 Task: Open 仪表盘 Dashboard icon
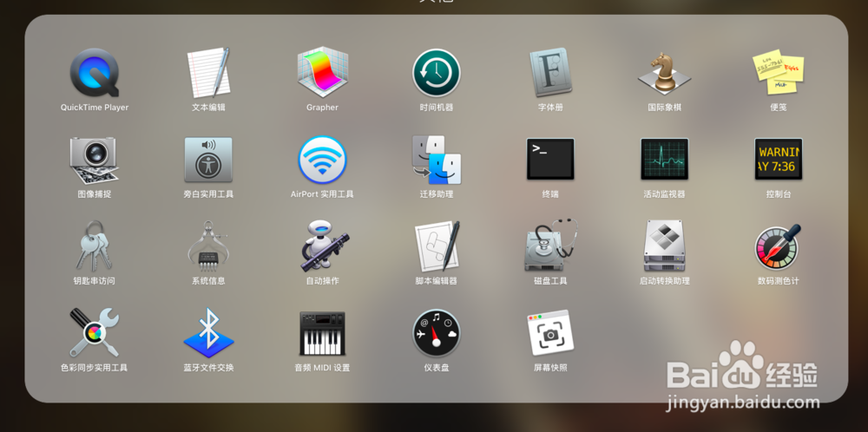point(437,333)
